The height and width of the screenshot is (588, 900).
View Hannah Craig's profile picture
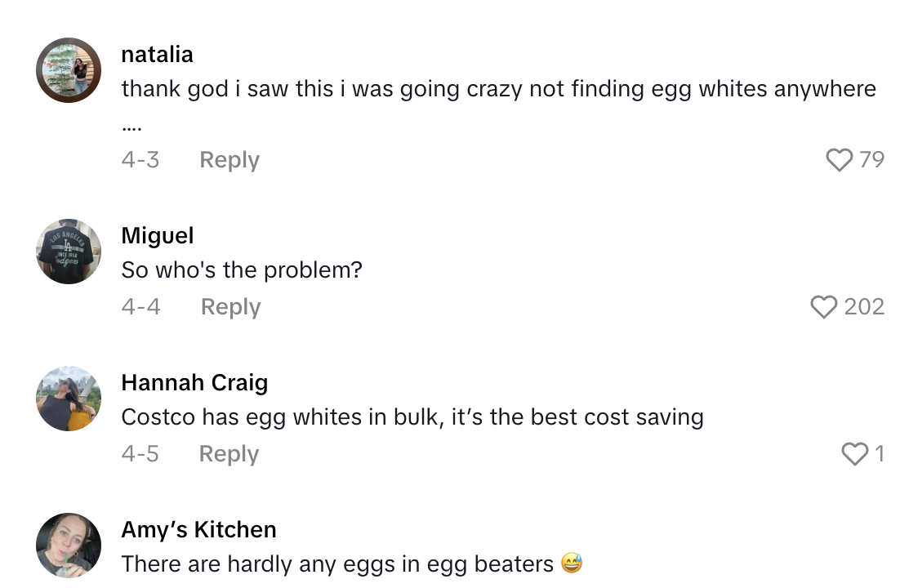tap(69, 399)
